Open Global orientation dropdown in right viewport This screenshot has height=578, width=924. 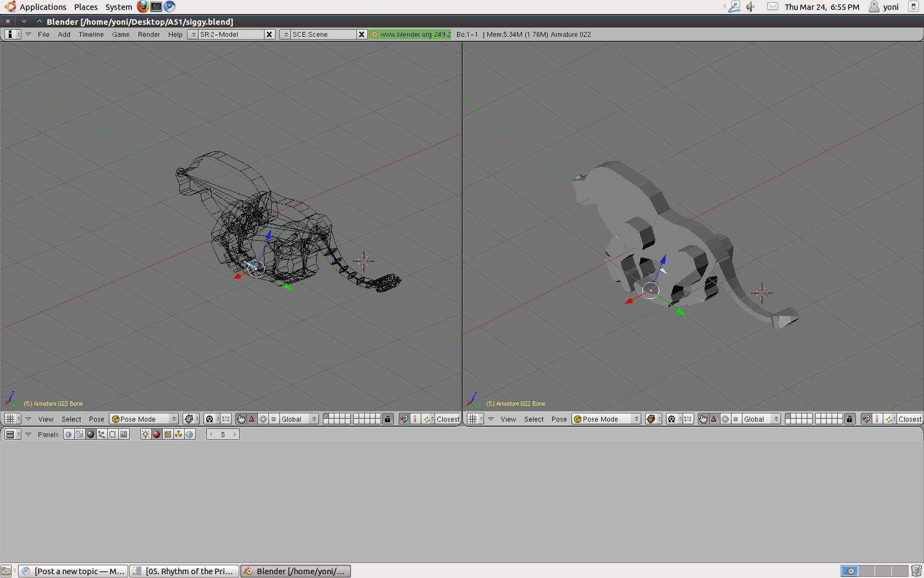point(761,419)
